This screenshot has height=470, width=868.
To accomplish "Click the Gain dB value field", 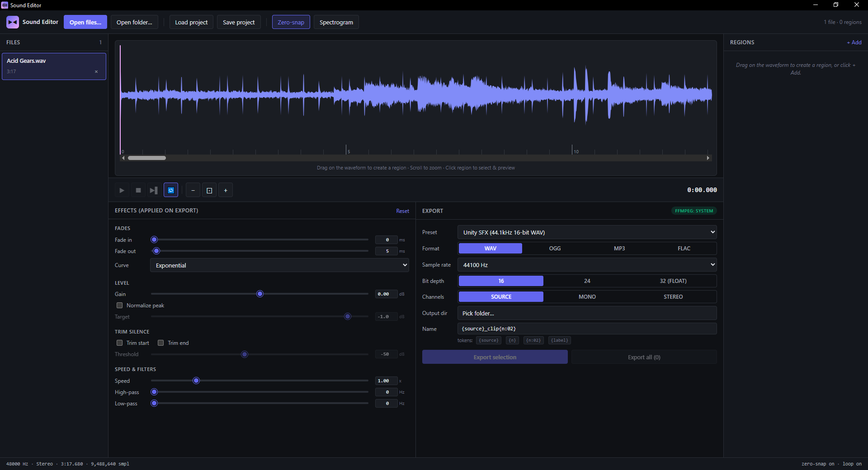I will coord(387,294).
